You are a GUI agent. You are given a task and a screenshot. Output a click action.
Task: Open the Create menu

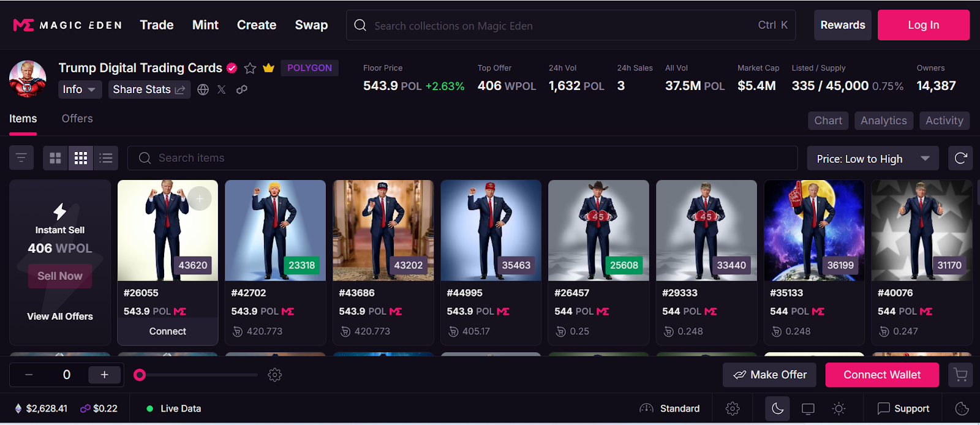257,25
